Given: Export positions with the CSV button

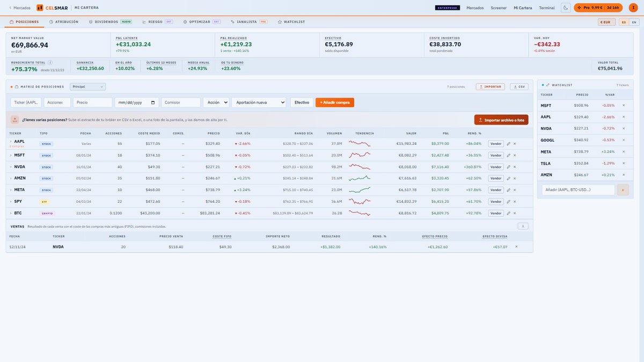Looking at the screenshot, I should click(x=519, y=86).
